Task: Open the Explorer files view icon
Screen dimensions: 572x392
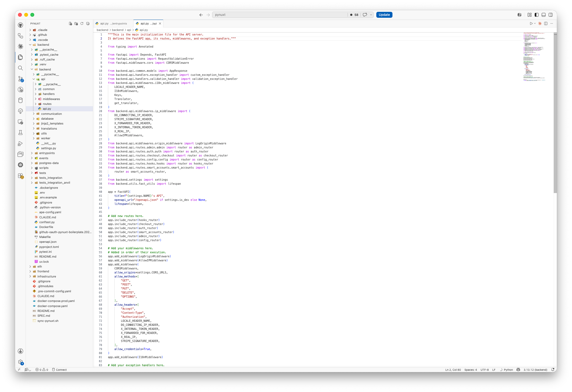Action: [x=20, y=57]
